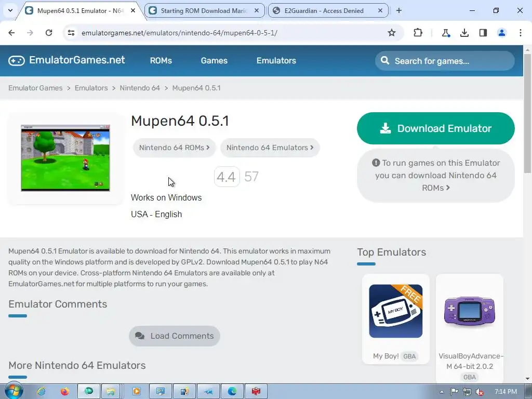Click the 4.4 rating box
532x399 pixels.
pos(227,177)
